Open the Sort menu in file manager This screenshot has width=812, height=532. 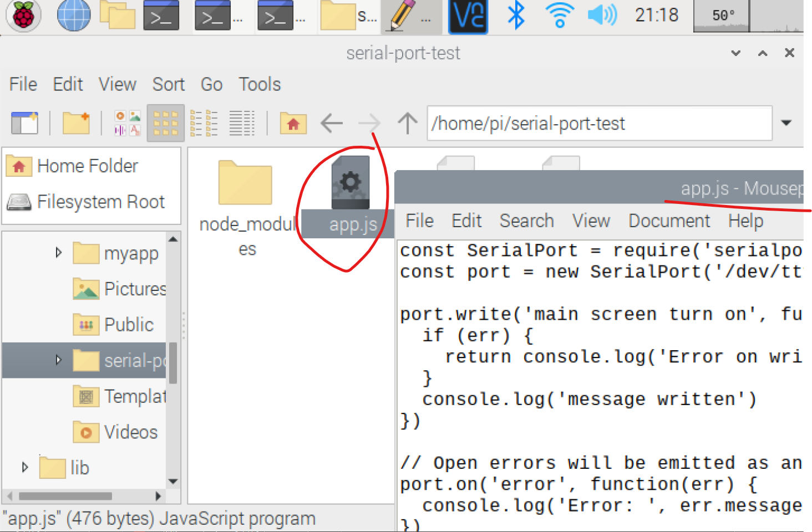[168, 84]
